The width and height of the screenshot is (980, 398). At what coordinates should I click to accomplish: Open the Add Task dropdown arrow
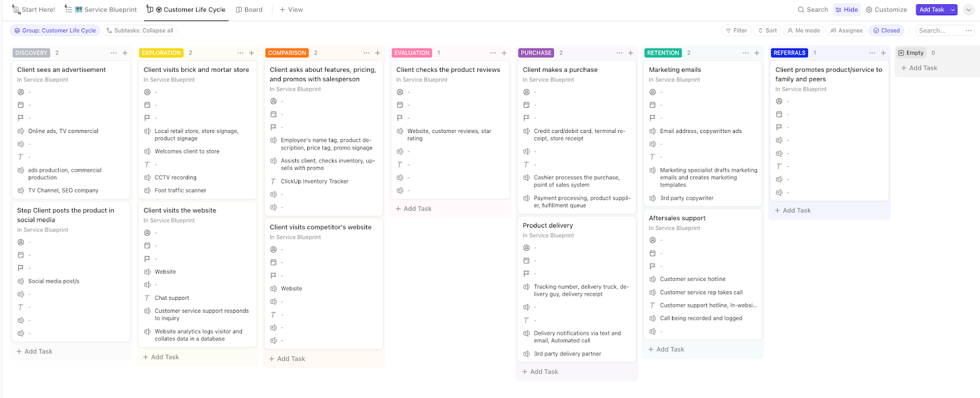(953, 10)
